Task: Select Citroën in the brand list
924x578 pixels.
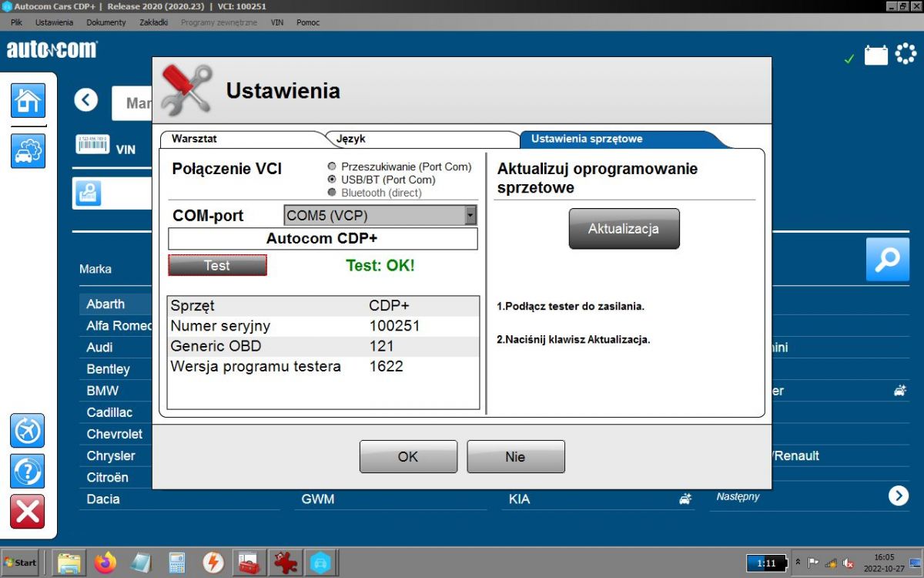Action: [x=107, y=477]
